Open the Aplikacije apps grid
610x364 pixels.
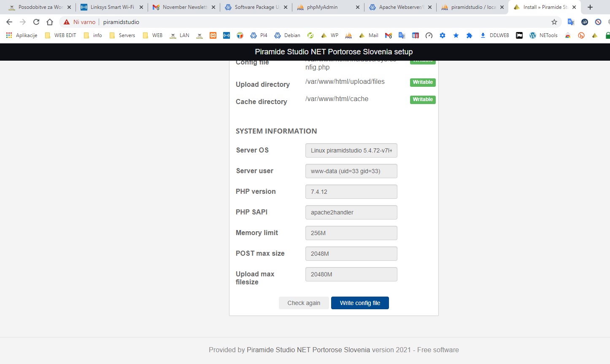click(22, 35)
